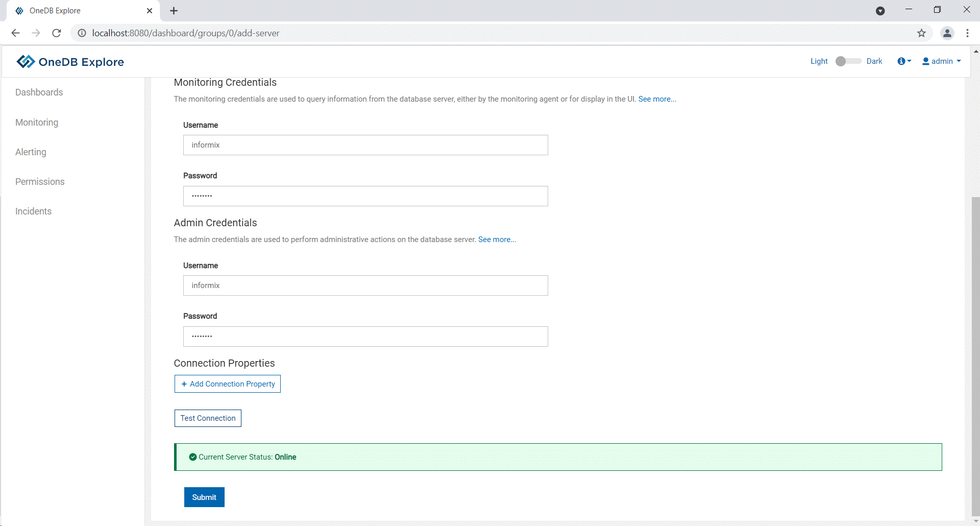This screenshot has width=980, height=526.
Task: Click the browser back arrow
Action: (15, 33)
